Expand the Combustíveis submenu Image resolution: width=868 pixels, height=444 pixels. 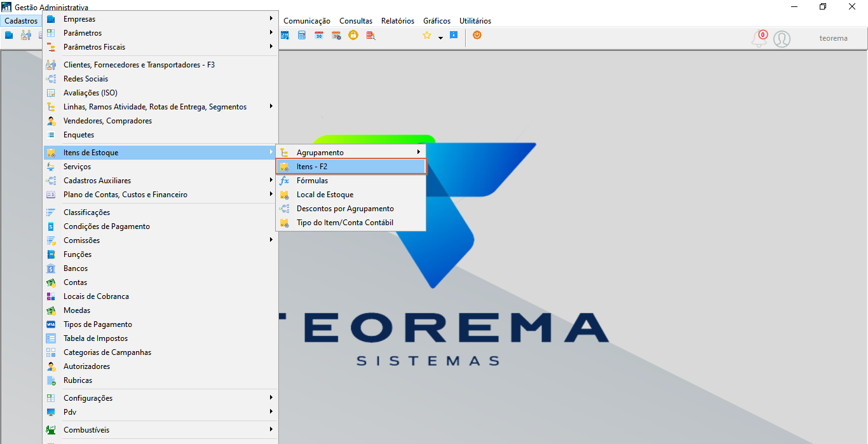[160, 430]
